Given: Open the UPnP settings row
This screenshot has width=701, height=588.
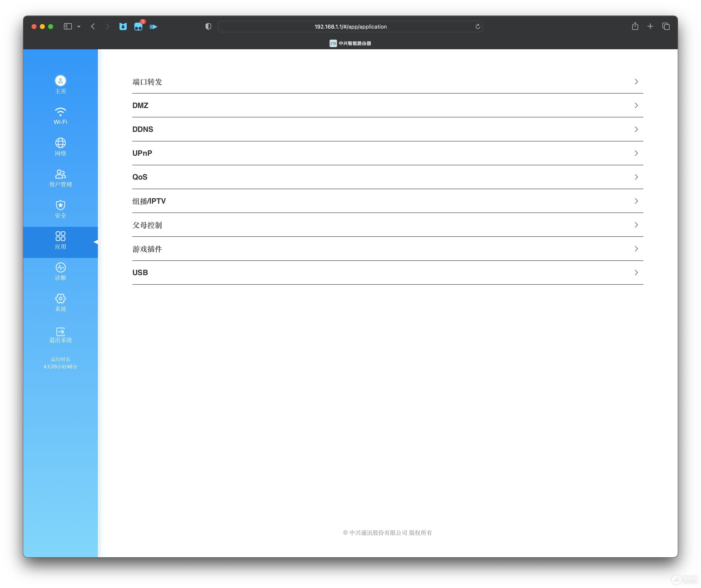Looking at the screenshot, I should click(x=388, y=153).
